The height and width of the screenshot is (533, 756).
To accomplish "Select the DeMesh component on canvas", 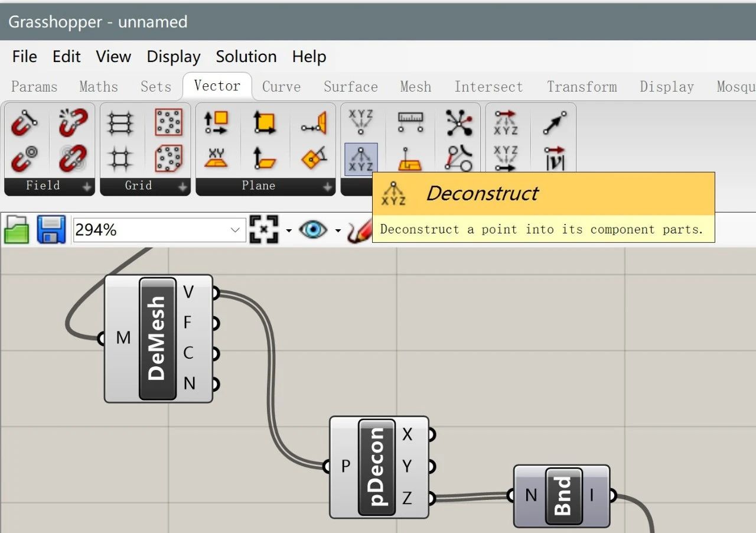I will point(158,339).
